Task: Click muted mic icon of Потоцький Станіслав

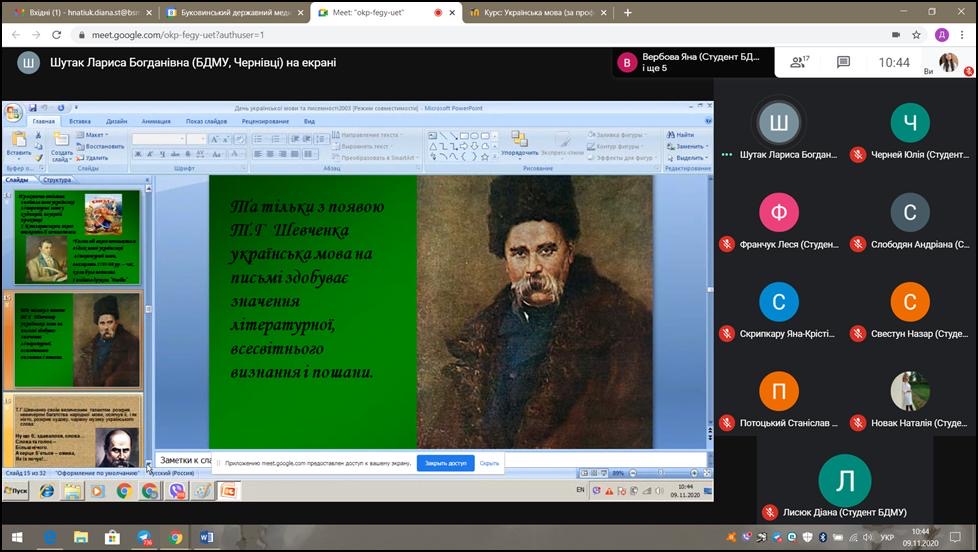Action: tap(727, 423)
